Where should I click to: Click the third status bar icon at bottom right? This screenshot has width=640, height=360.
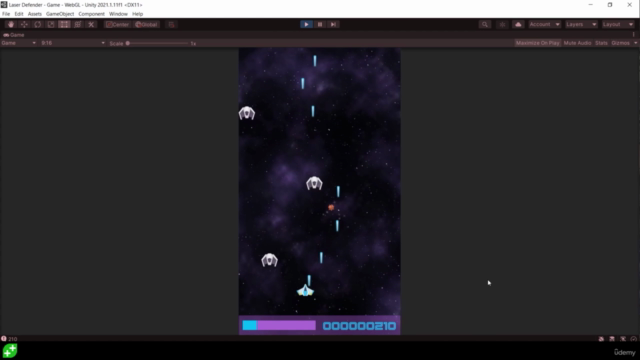tap(623, 339)
